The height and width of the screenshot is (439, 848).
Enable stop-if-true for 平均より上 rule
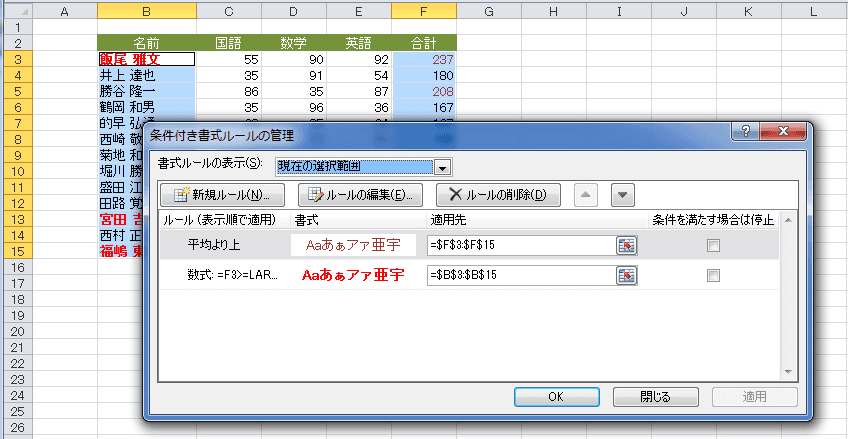(714, 245)
